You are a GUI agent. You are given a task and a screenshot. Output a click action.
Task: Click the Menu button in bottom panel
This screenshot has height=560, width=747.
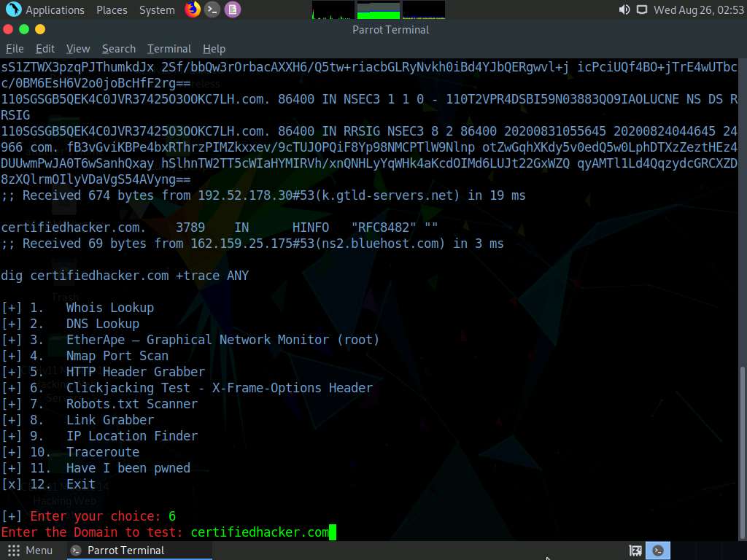tap(30, 551)
